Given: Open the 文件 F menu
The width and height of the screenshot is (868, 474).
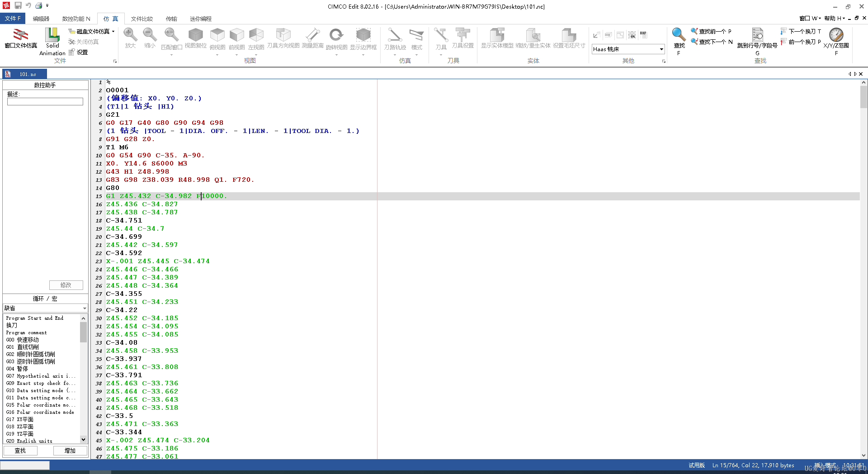Looking at the screenshot, I should coord(13,18).
